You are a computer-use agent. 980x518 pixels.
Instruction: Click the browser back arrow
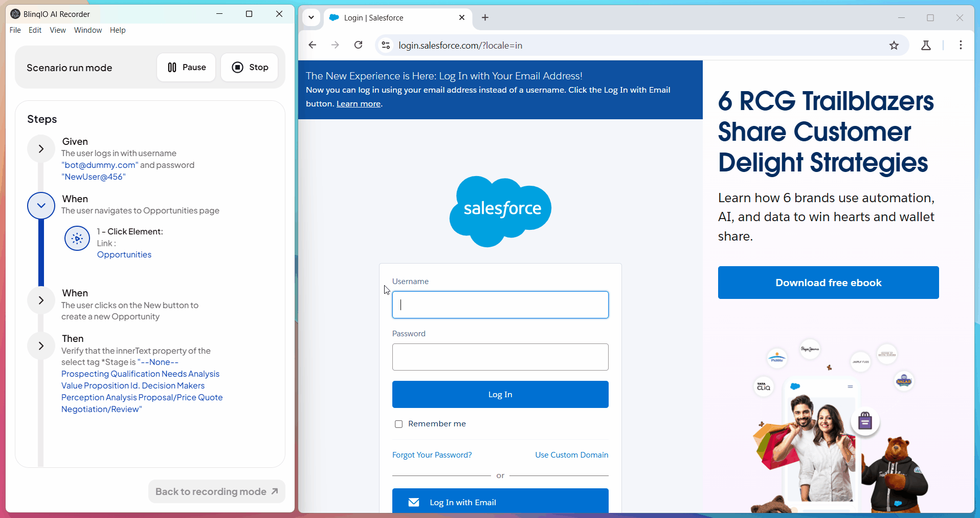pos(313,45)
